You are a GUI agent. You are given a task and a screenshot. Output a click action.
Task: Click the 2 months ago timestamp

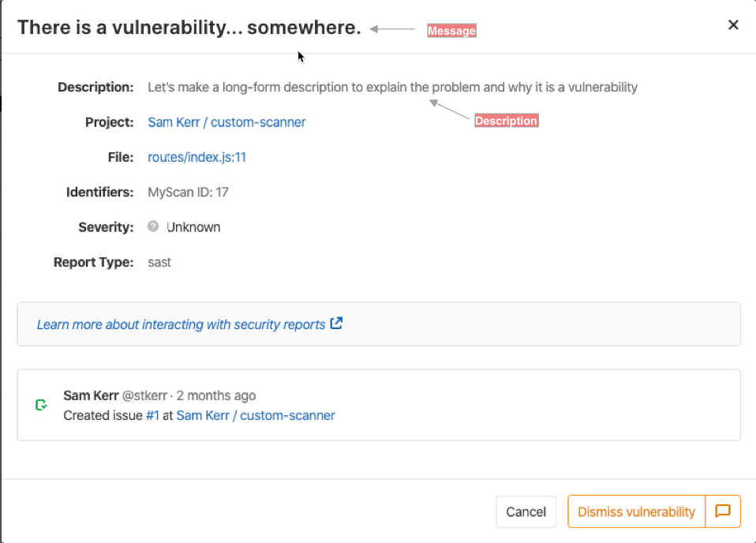click(217, 395)
